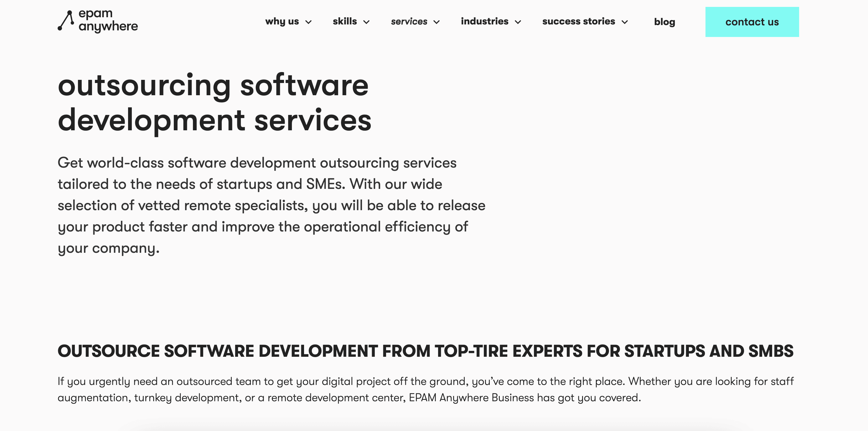Click the 'contact us' button
This screenshot has height=431, width=868.
(752, 22)
